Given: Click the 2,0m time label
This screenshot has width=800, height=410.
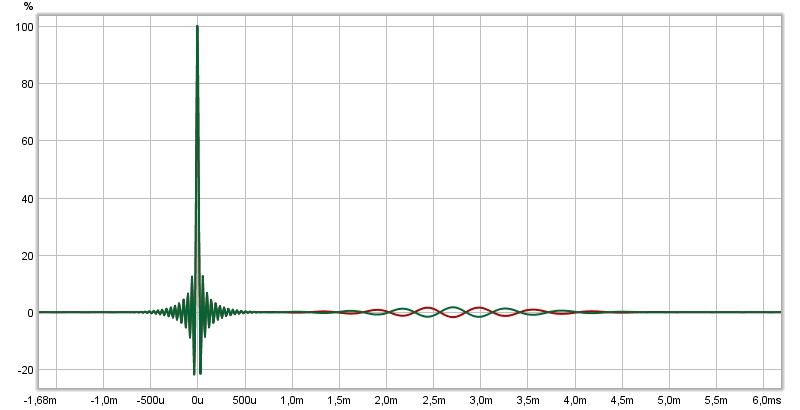Looking at the screenshot, I should [386, 401].
